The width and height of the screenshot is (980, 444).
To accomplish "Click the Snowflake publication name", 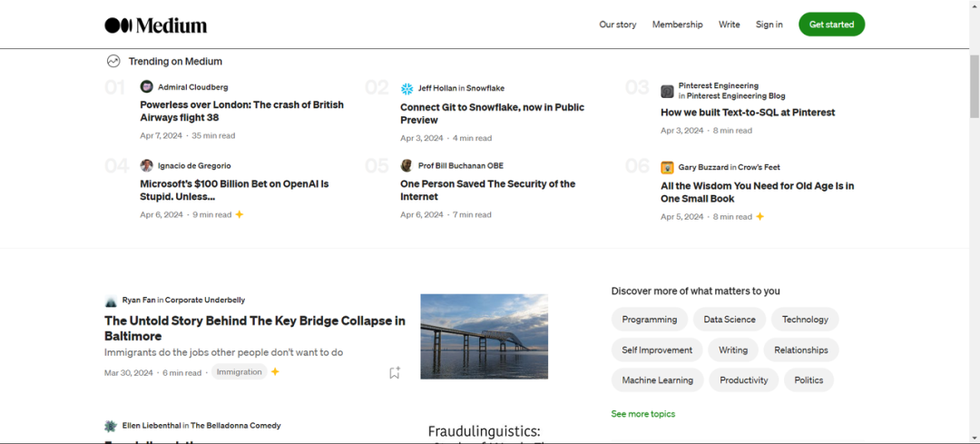I will [x=485, y=88].
